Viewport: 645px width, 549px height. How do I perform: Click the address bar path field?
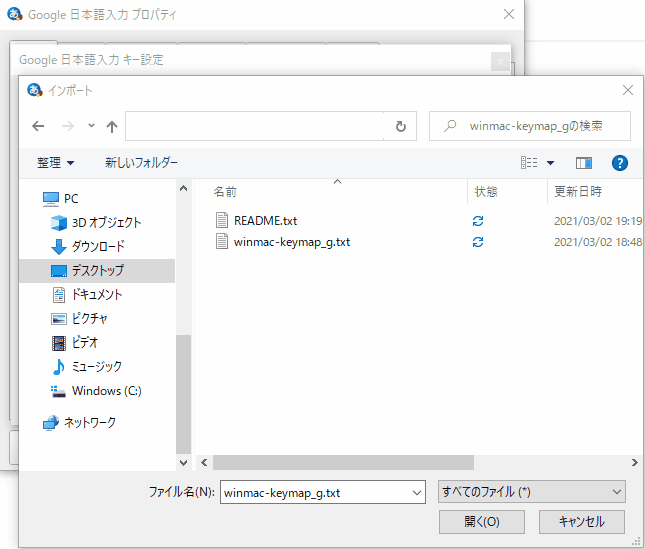coord(254,126)
